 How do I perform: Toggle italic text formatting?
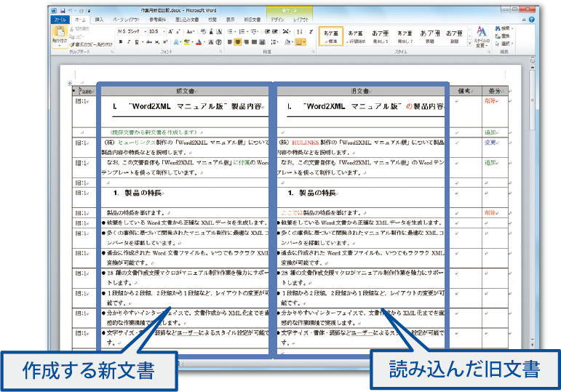click(x=128, y=42)
